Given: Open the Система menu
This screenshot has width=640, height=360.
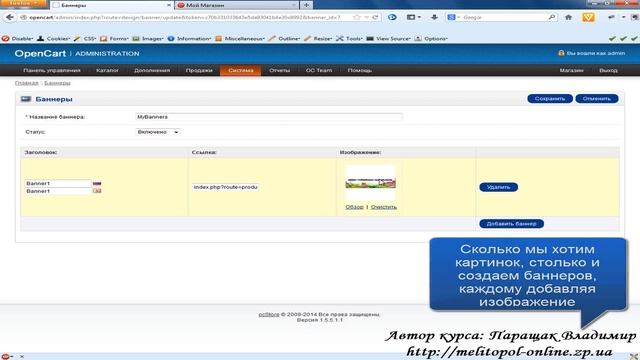Looking at the screenshot, I should [x=241, y=70].
